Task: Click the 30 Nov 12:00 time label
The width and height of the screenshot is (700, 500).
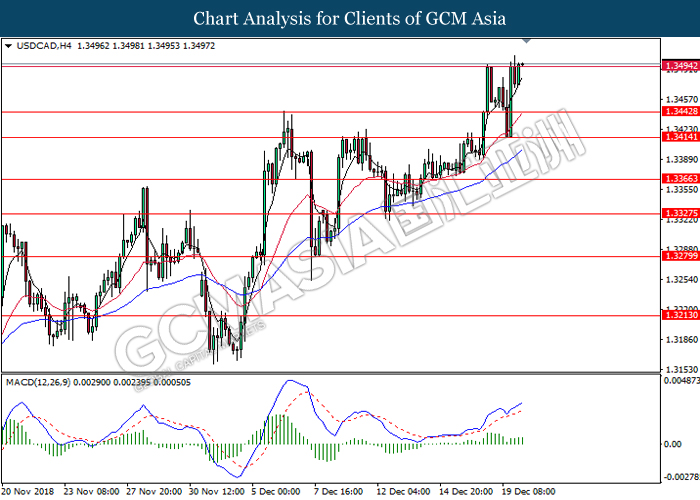Action: click(217, 492)
